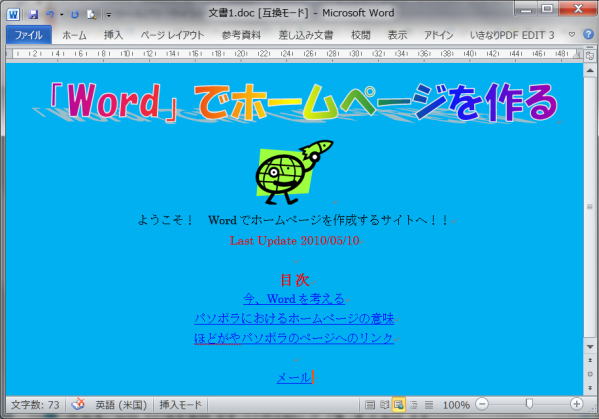This screenshot has height=419, width=599.
Task: Select the 表示 ribbon tab
Action: pyautogui.click(x=397, y=35)
